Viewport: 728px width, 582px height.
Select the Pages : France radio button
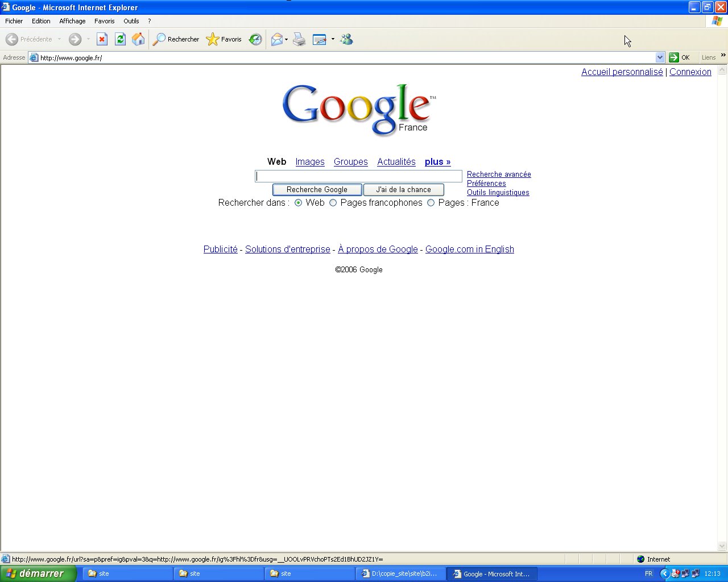[431, 203]
